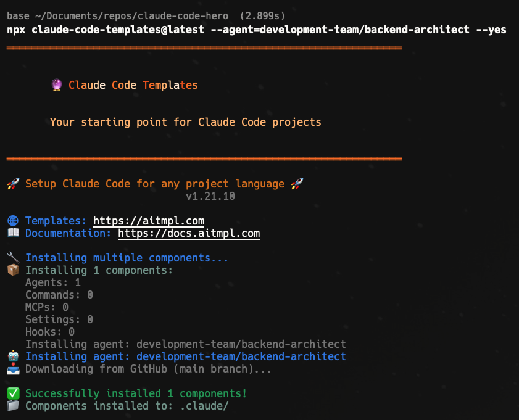Click the green checkmark icon beside Successfully installed
This screenshot has width=519, height=420.
click(x=13, y=393)
